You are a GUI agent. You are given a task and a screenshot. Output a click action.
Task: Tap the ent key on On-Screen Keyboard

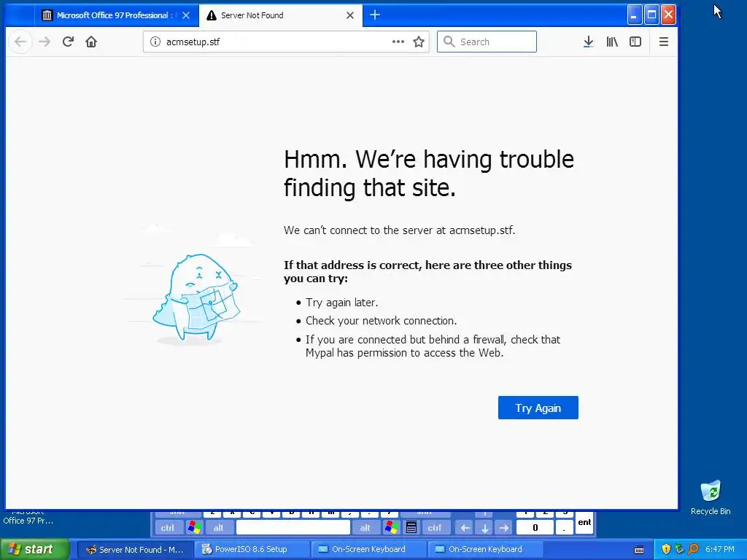pos(584,522)
